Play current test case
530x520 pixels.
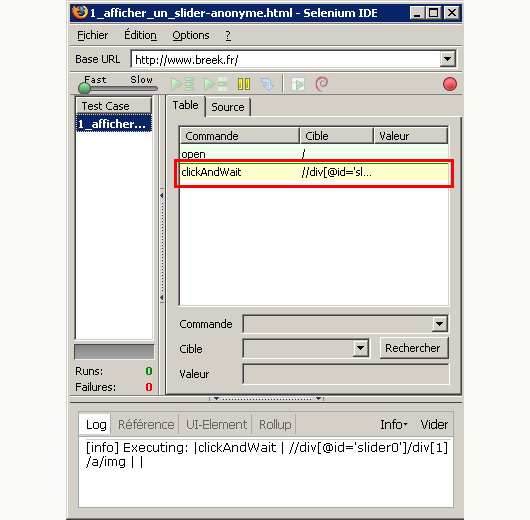point(215,84)
